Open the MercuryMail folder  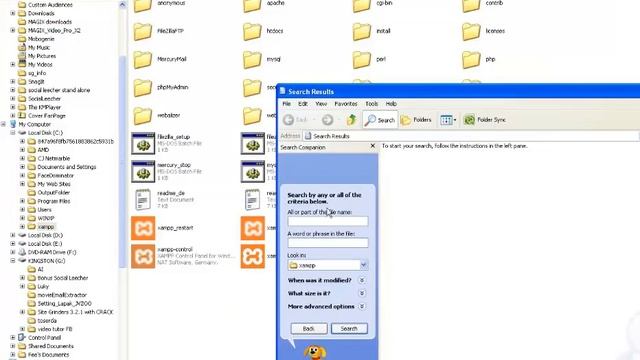tap(143, 60)
